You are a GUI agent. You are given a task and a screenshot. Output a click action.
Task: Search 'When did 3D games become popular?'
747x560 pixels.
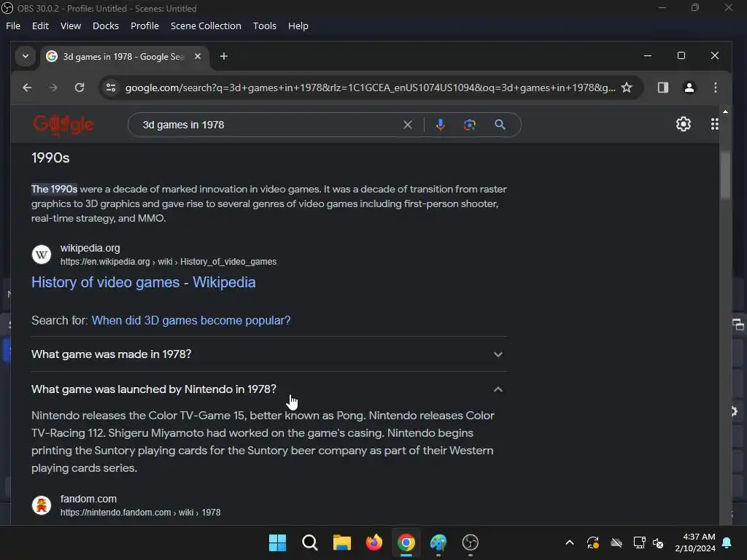191,321
